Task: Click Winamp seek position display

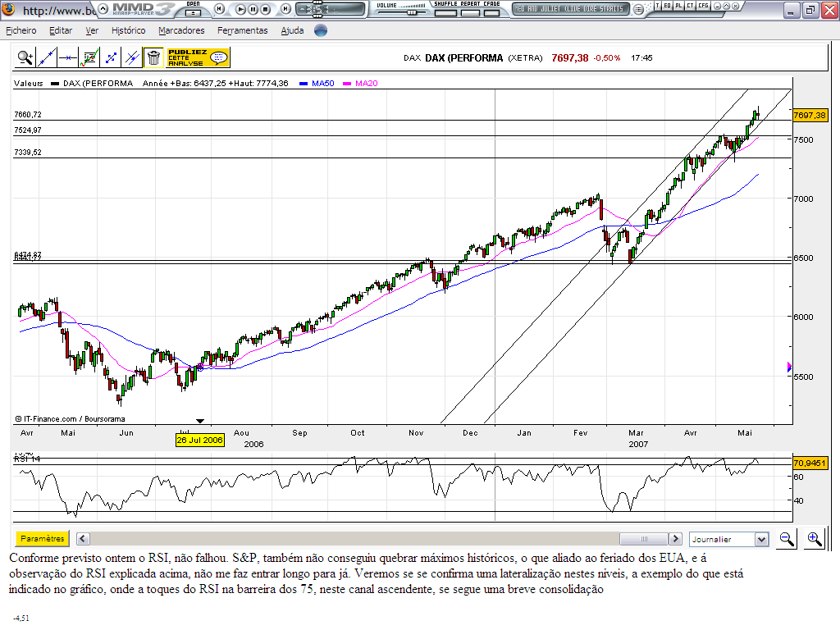Action: (x=331, y=9)
